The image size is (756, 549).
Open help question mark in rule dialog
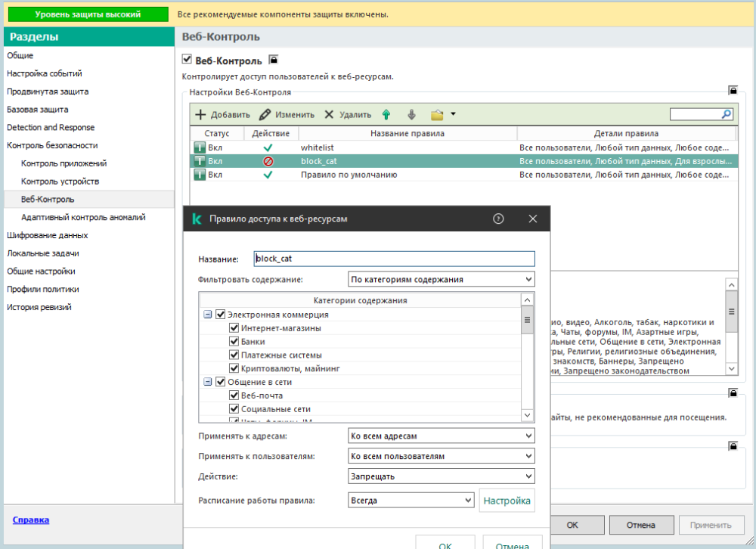(498, 219)
